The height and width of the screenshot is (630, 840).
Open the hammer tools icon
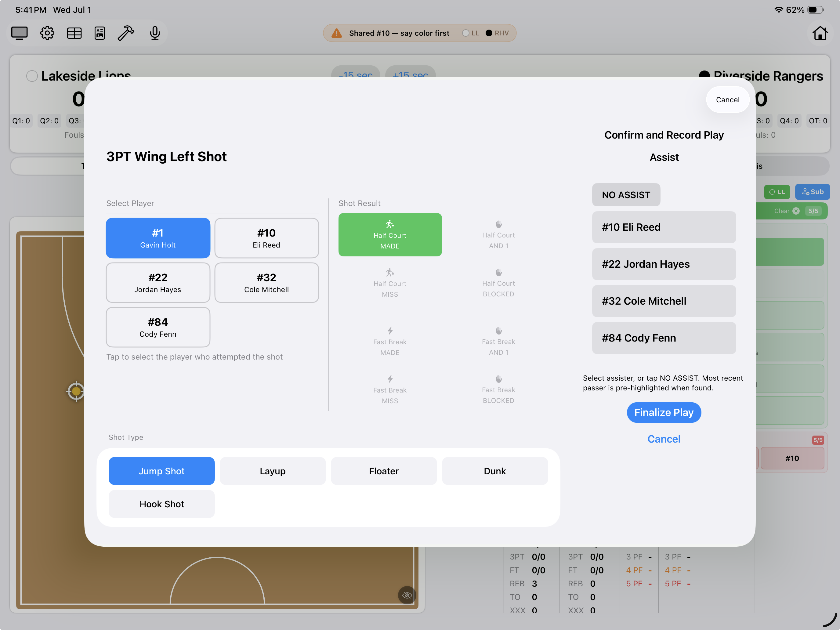pos(126,33)
